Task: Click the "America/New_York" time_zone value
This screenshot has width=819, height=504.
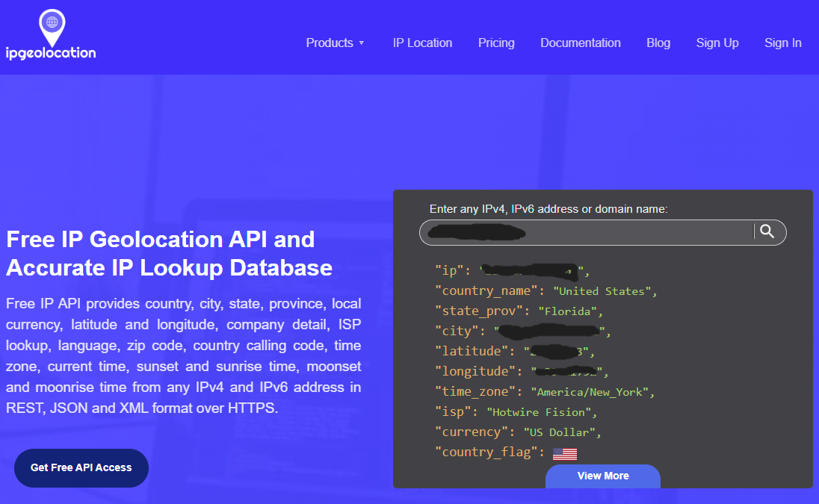Action: click(593, 392)
